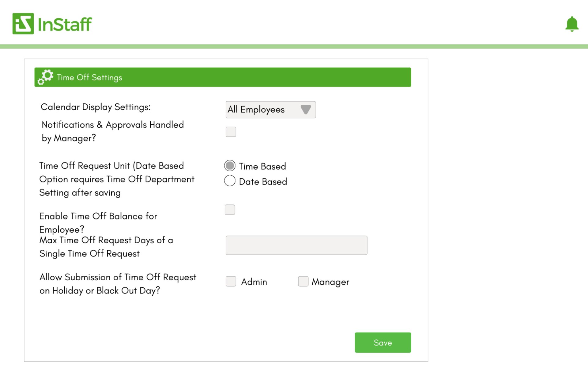Viewport: 588px width, 392px height.
Task: Click the Time Off Settings header title
Action: [89, 77]
